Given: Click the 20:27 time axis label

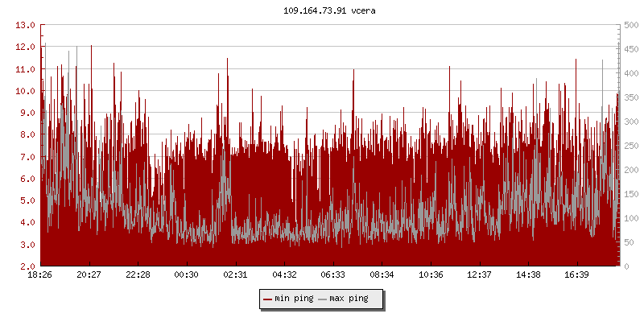Looking at the screenshot, I should [x=89, y=275].
